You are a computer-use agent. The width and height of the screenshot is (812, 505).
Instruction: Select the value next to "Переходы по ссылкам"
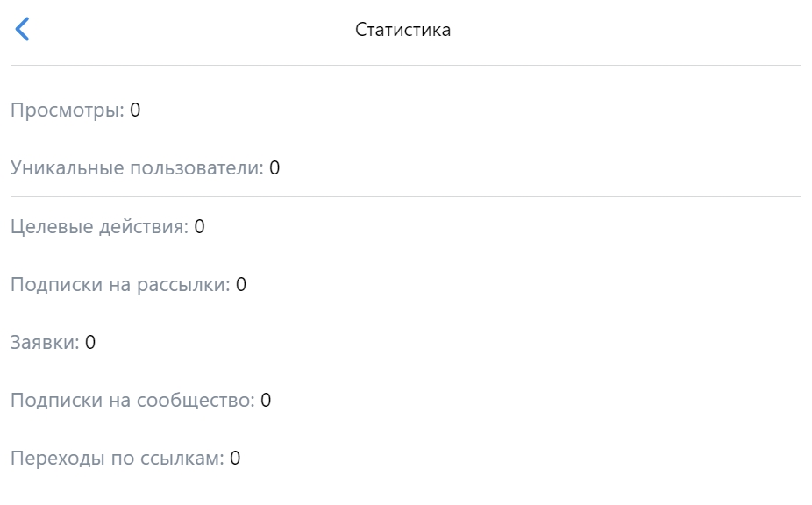tap(235, 459)
